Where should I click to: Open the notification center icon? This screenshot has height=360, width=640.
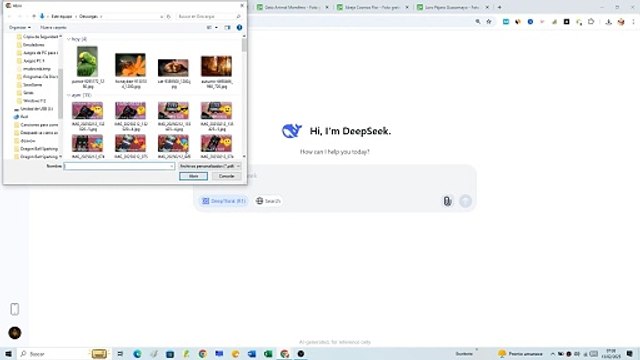point(630,354)
